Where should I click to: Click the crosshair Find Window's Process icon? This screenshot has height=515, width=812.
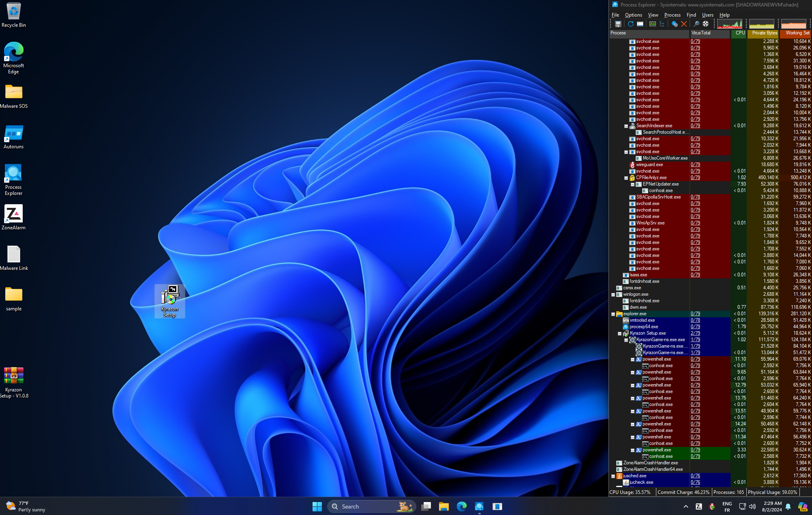706,24
